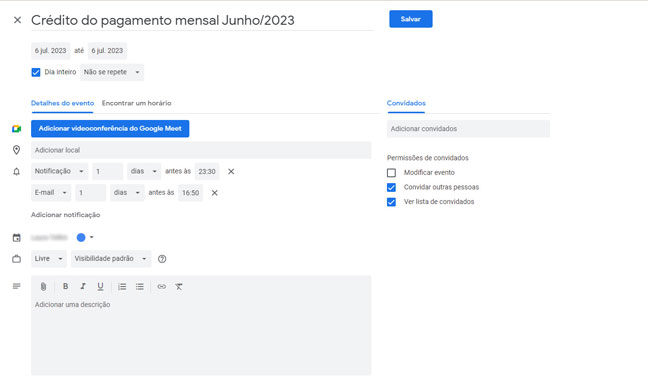Select the Convidados tab

pos(406,103)
